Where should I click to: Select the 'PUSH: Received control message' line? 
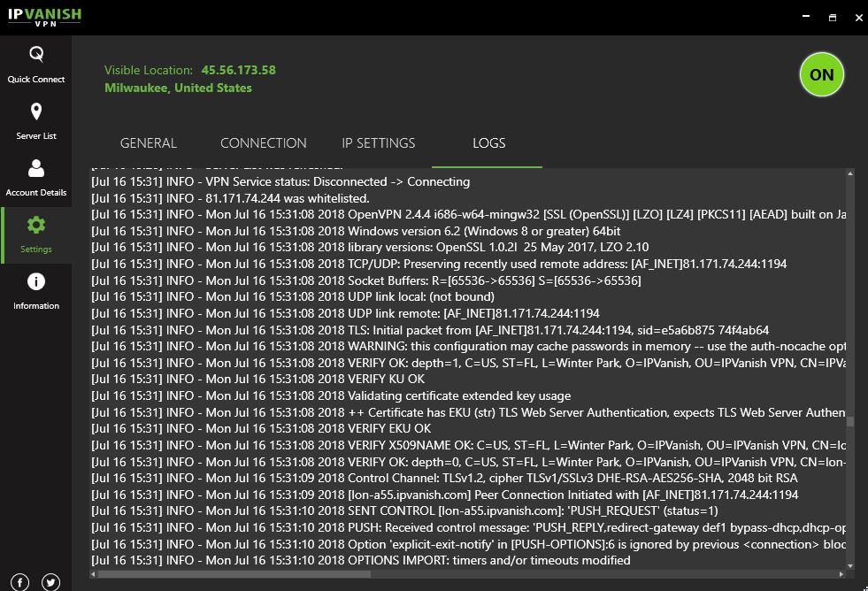468,527
